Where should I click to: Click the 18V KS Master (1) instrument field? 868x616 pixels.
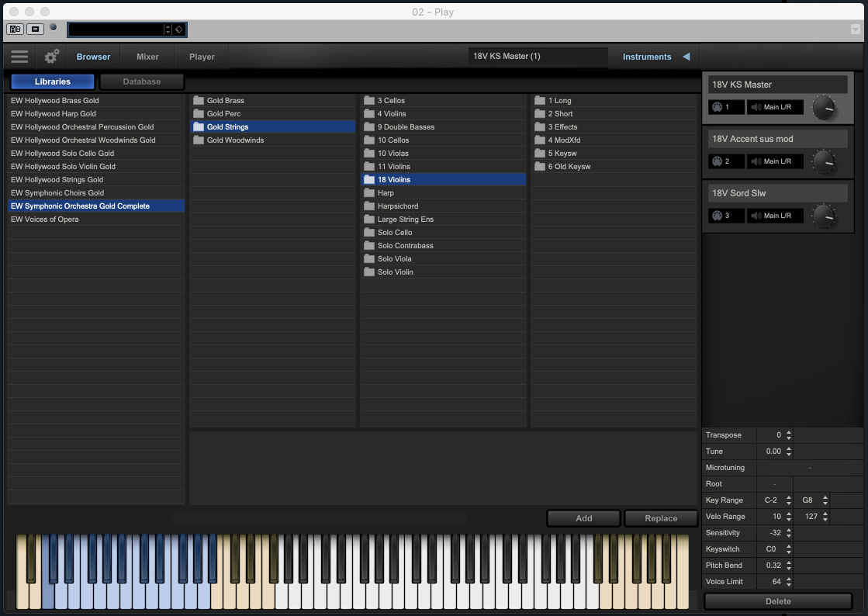538,57
